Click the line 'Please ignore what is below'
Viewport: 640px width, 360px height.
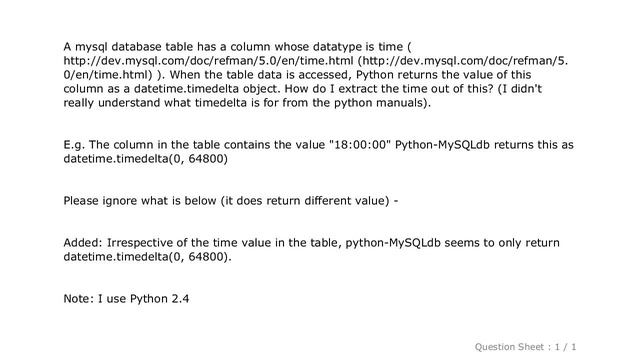pyautogui.click(x=140, y=201)
